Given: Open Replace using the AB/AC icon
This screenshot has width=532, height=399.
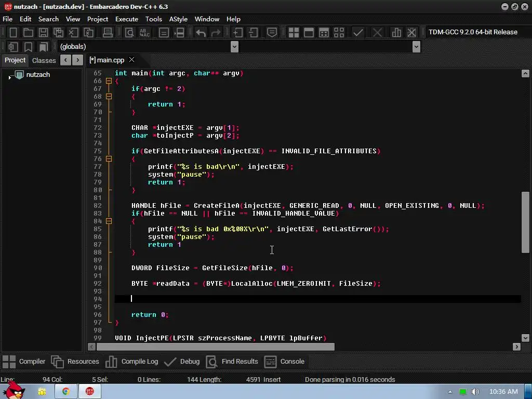Looking at the screenshot, I should 144,33.
